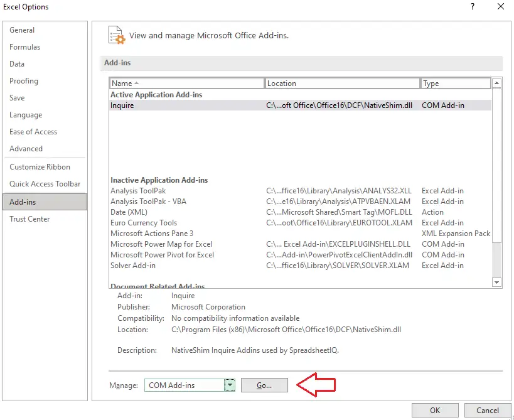Screen dimensions: 514x420
Task: Click the add-ins list scroll down arrow
Action: pyautogui.click(x=497, y=282)
